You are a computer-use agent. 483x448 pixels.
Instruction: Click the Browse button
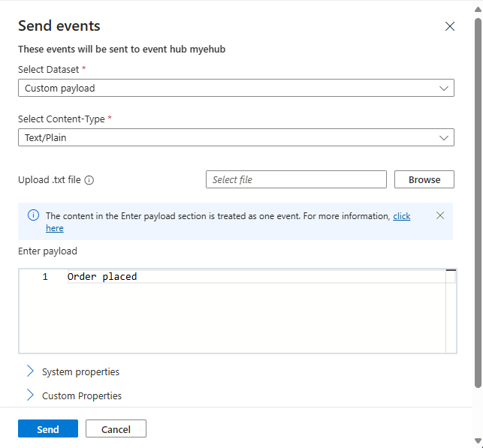click(x=424, y=179)
